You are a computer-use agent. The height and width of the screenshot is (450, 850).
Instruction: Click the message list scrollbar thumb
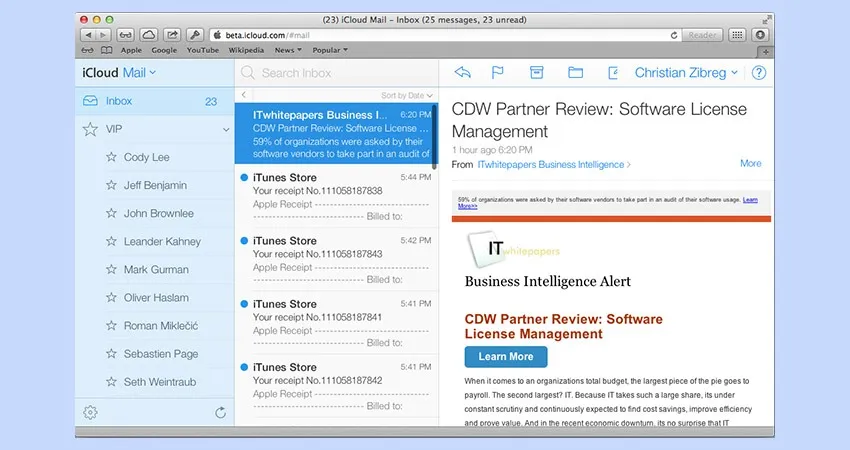pos(434,136)
